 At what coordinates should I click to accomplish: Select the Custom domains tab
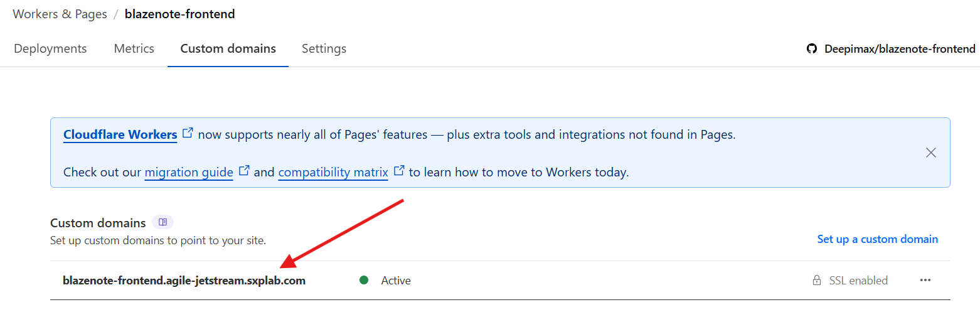[x=228, y=48]
